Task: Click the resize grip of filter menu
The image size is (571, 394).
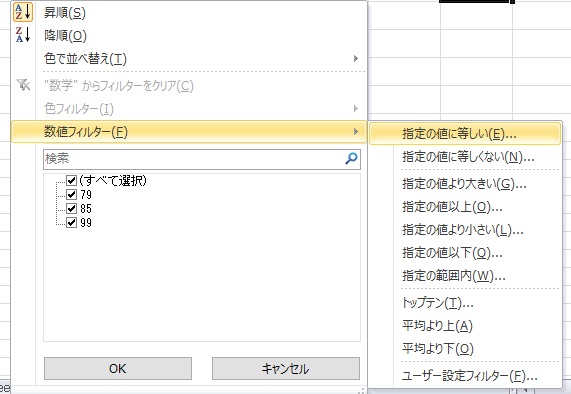Action: click(x=361, y=390)
